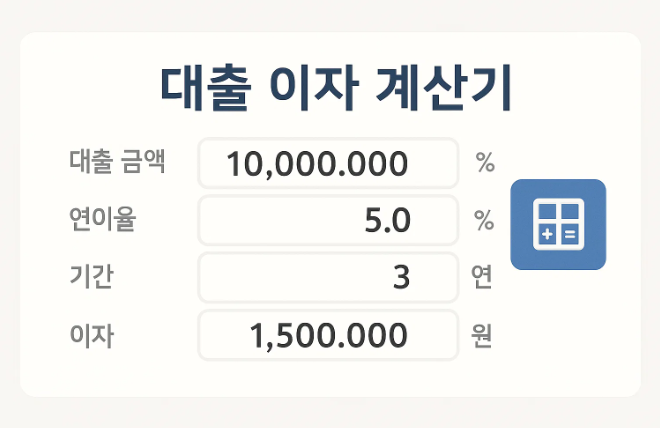The width and height of the screenshot is (660, 428).
Task: Click the 연이율 label
Action: coord(102,219)
